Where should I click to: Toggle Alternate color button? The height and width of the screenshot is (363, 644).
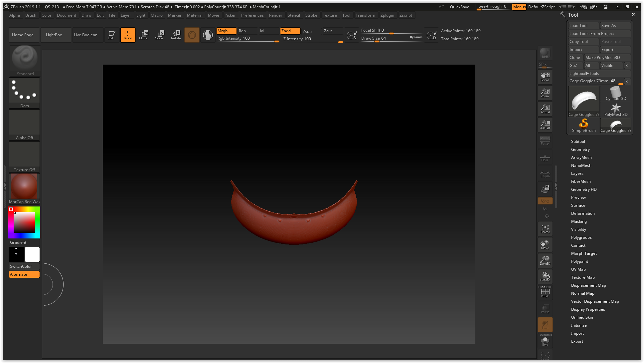[x=24, y=274]
